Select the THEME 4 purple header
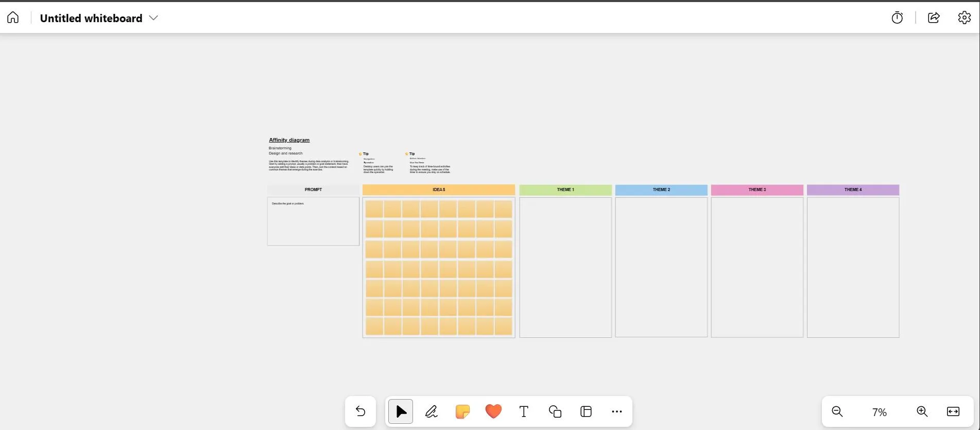 click(x=853, y=190)
